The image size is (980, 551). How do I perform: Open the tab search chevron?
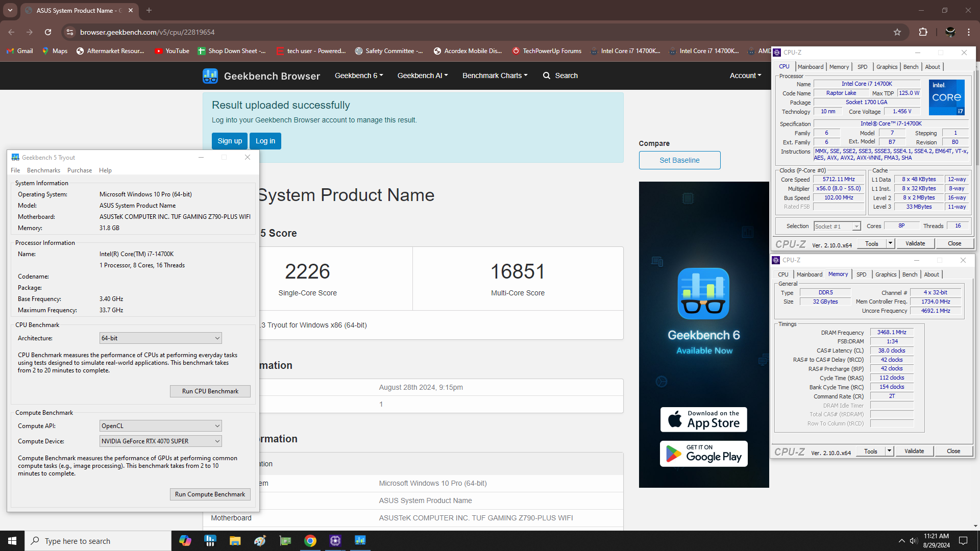pyautogui.click(x=10, y=10)
